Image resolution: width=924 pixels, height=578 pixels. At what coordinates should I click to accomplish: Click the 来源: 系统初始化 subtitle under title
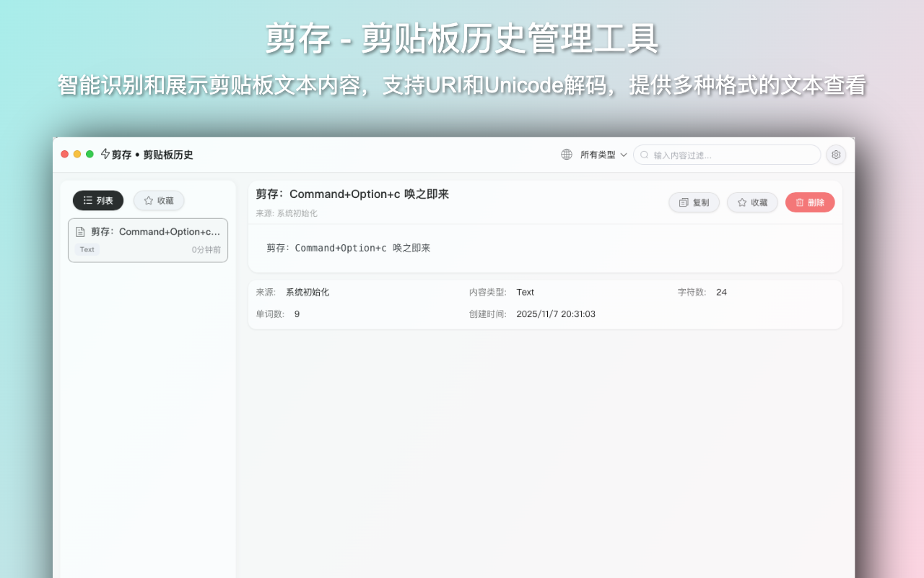click(x=287, y=213)
